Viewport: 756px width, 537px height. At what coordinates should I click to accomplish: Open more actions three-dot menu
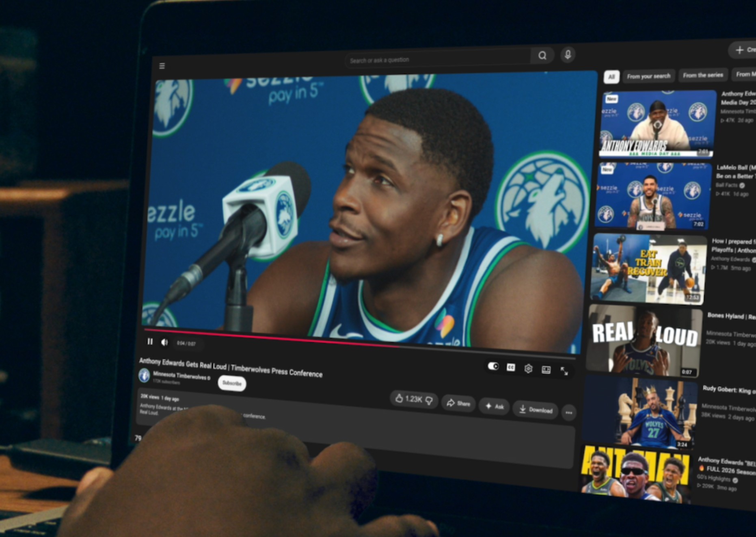coord(569,413)
